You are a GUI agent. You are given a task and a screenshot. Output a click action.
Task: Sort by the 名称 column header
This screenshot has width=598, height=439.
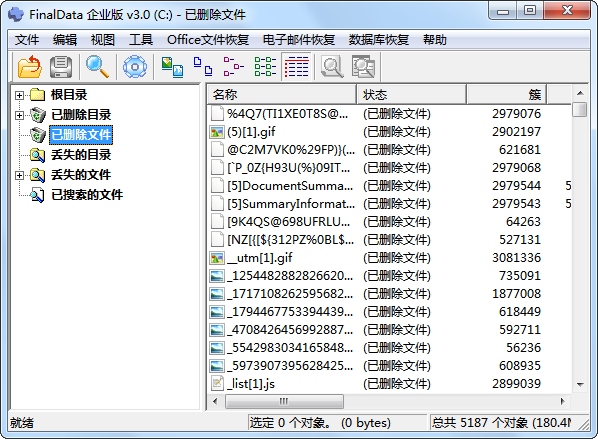(282, 94)
